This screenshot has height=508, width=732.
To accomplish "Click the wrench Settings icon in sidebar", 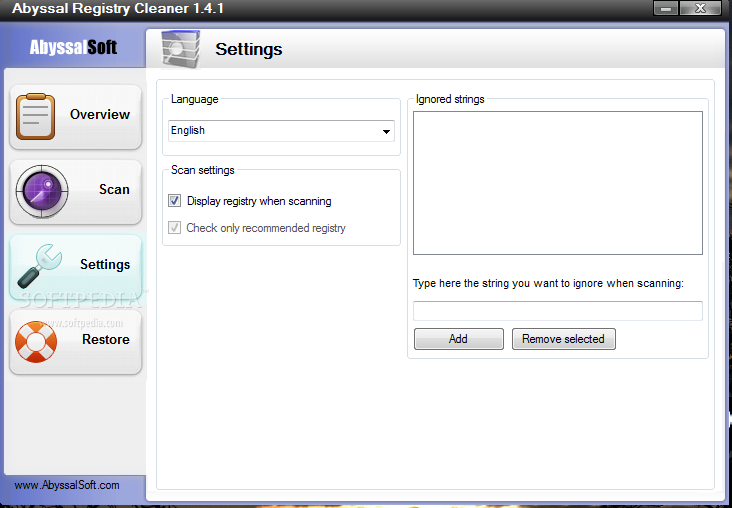I will pyautogui.click(x=40, y=266).
